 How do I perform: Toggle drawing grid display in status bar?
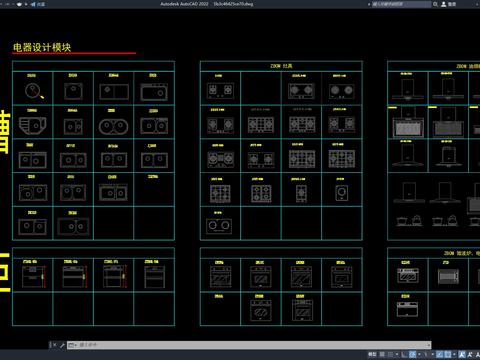pos(382,354)
